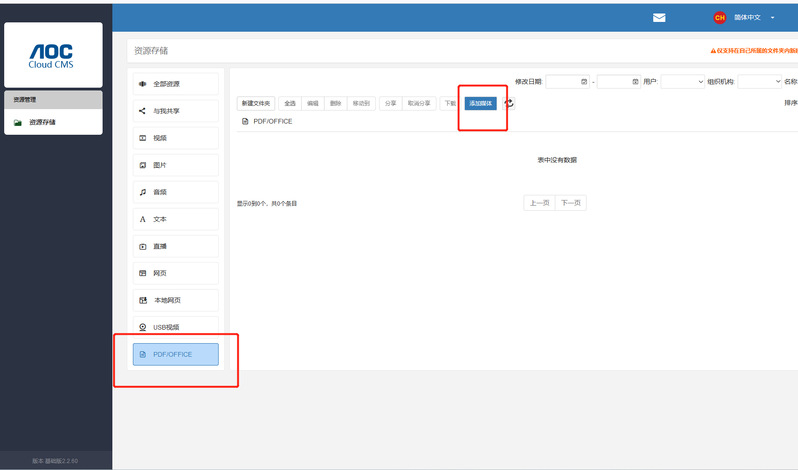
Task: Click 全选 to select all
Action: (290, 103)
